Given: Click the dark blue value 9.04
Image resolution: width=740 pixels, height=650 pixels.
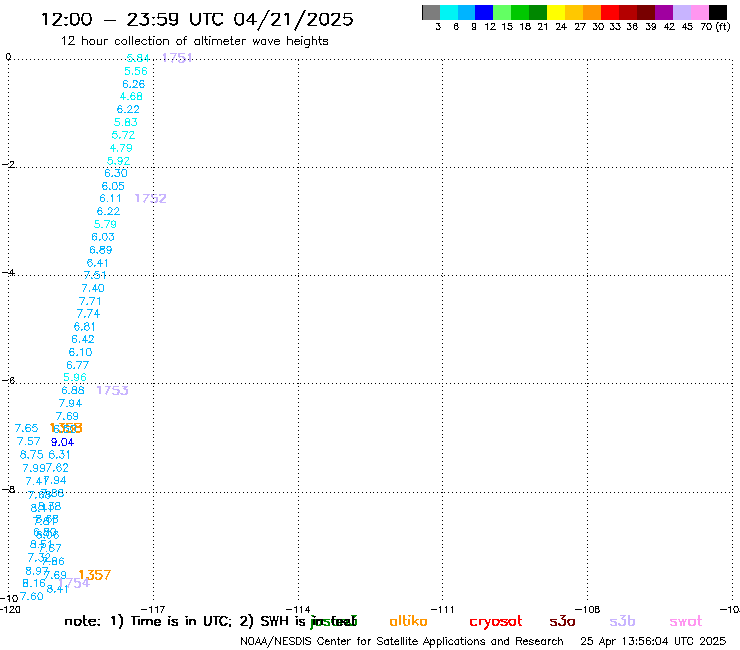Looking at the screenshot, I should tap(62, 442).
